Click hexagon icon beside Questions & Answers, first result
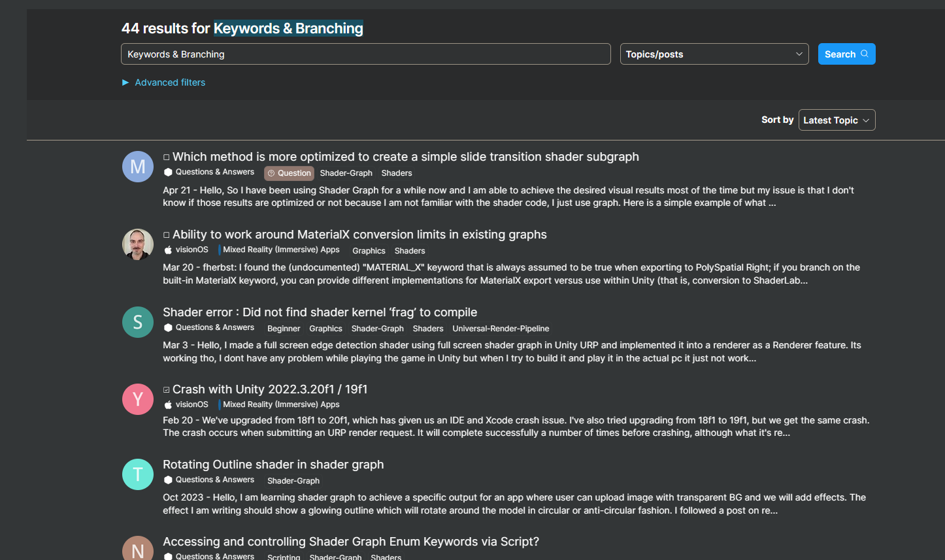This screenshot has width=945, height=560. coord(168,173)
